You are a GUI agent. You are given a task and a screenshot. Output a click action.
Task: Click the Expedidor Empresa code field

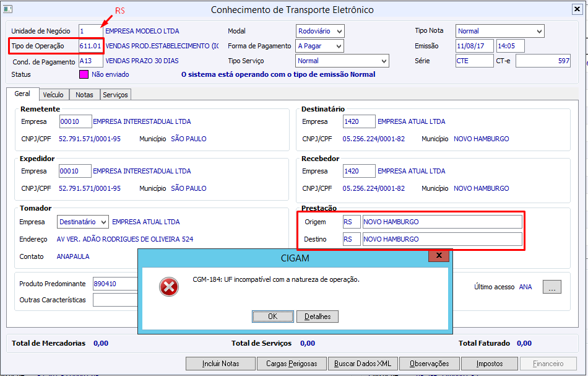[x=75, y=171]
